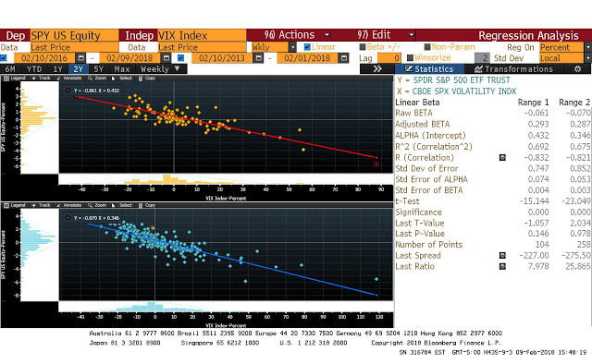
Task: Expand the Weekly periodicity dropdown
Action: point(177,69)
